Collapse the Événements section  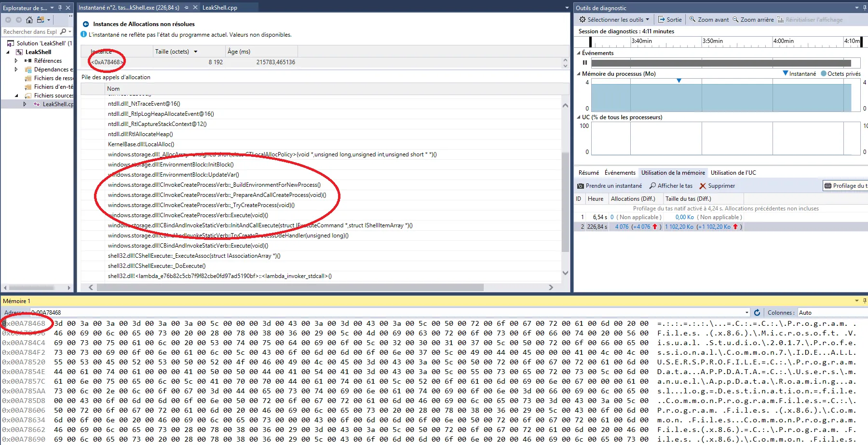[579, 53]
